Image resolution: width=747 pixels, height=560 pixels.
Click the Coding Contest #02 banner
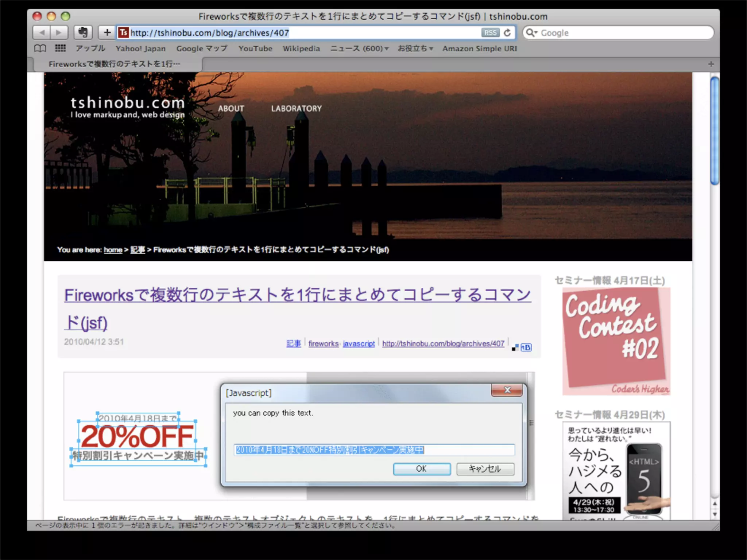[616, 341]
